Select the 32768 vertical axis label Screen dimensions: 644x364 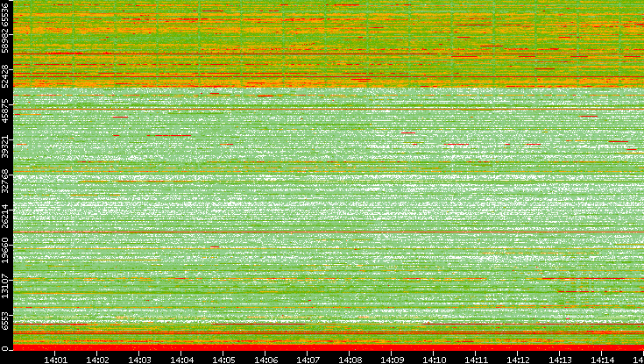click(4, 182)
